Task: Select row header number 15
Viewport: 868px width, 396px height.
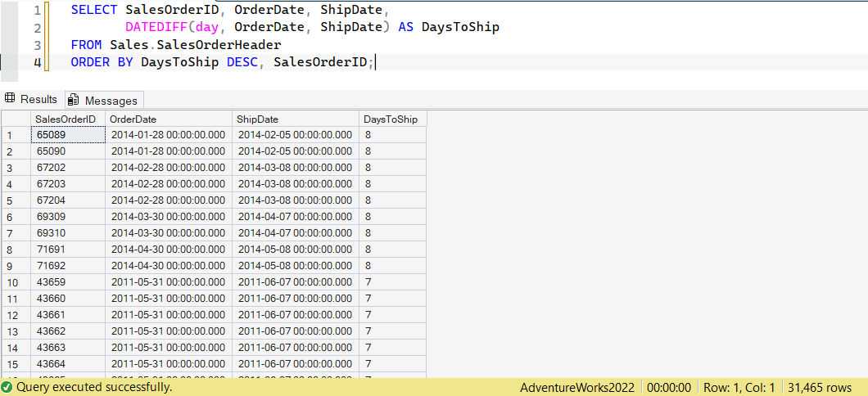Action: click(x=16, y=364)
